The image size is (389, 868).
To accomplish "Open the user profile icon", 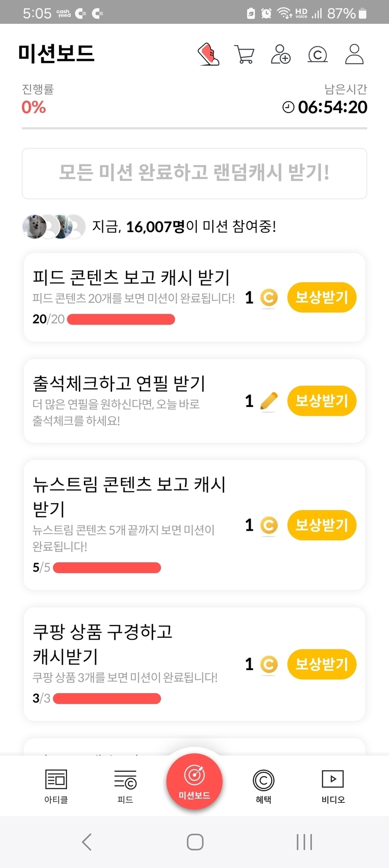I will pyautogui.click(x=354, y=54).
